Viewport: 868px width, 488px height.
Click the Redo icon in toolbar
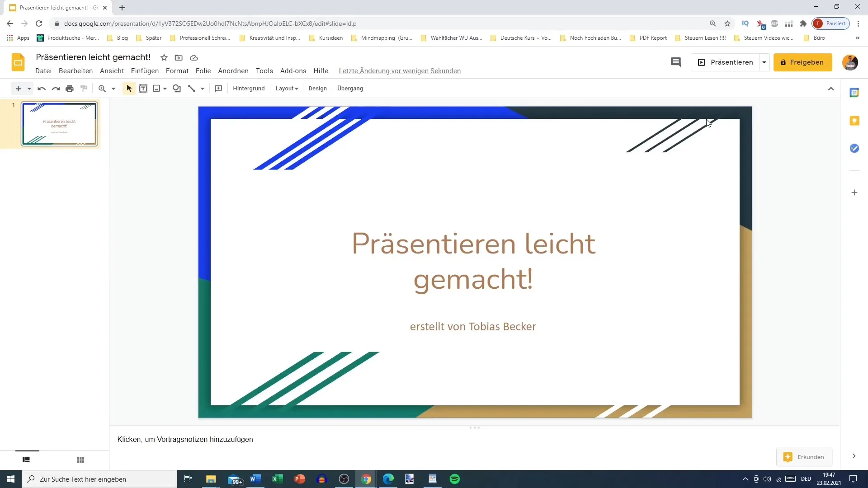point(56,88)
